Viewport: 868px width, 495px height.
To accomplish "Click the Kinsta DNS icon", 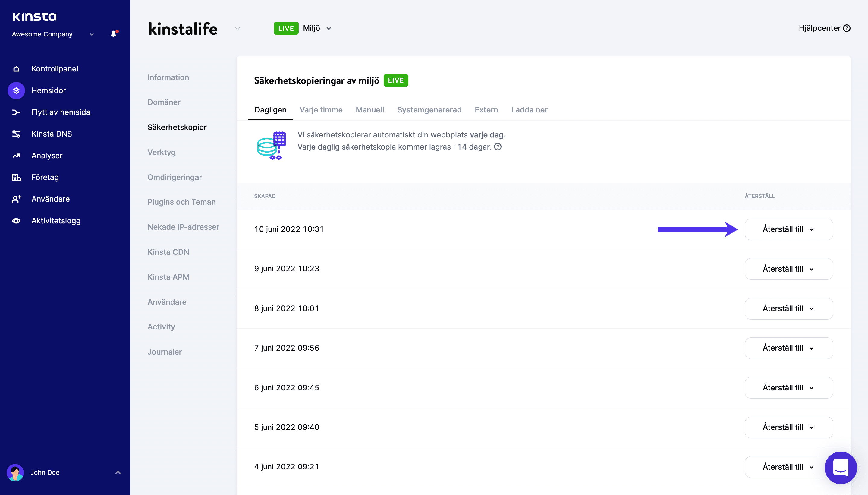I will pyautogui.click(x=16, y=134).
